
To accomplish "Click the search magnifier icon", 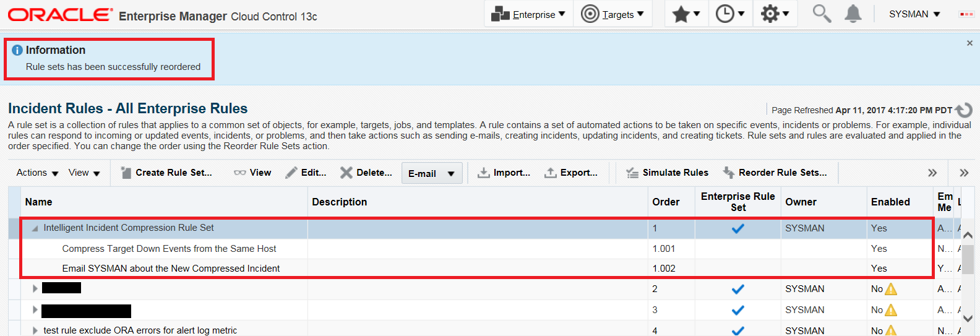I will click(822, 14).
